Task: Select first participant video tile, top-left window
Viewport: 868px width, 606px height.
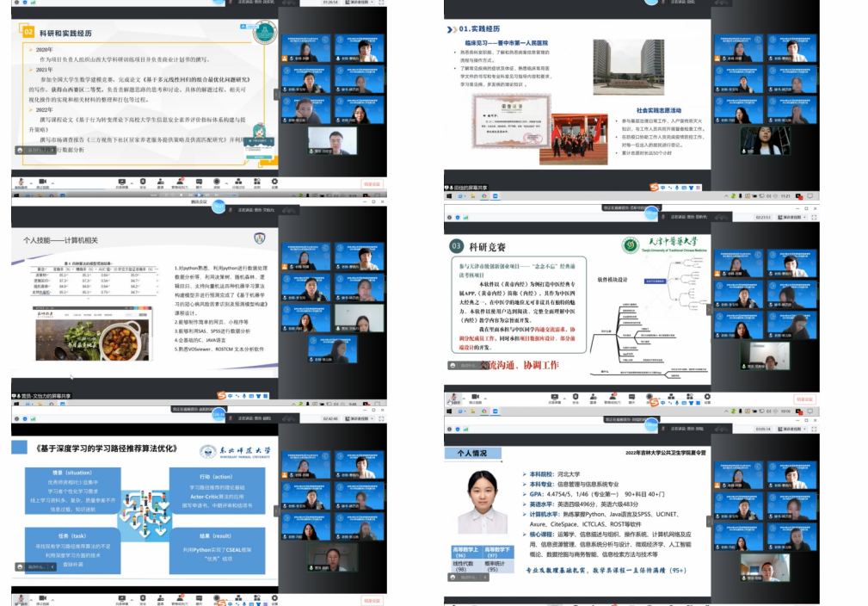Action: tap(306, 47)
